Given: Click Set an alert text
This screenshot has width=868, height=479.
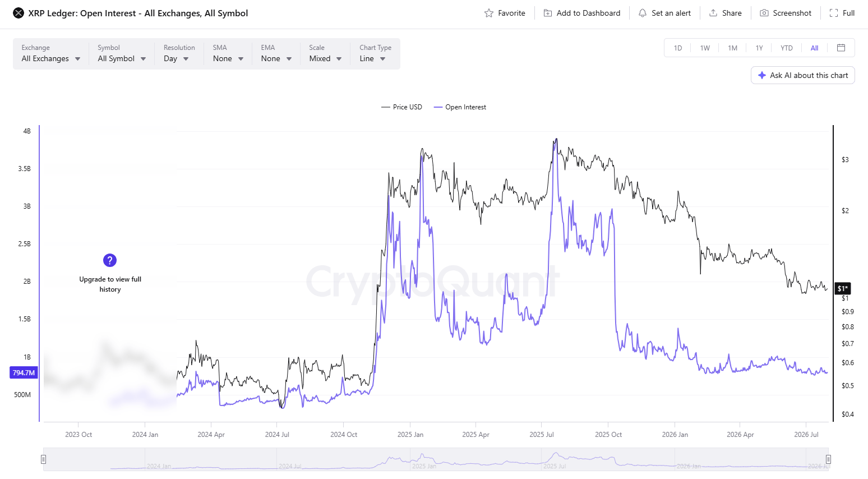Looking at the screenshot, I should [671, 13].
